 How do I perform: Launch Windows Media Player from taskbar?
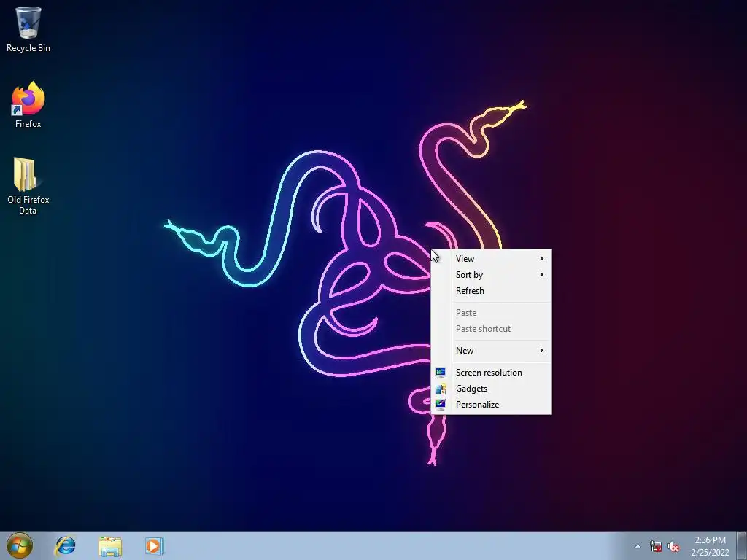155,545
